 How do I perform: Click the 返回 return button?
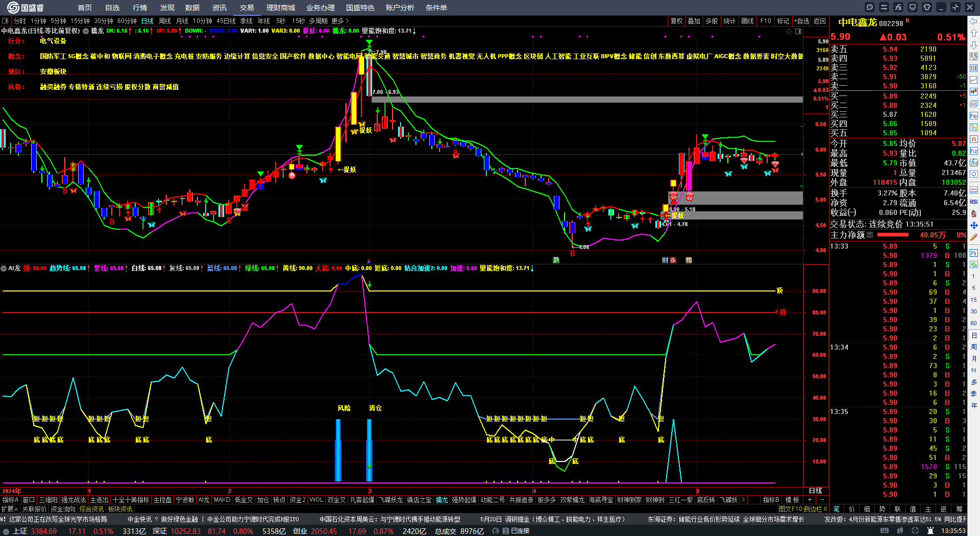[820, 21]
